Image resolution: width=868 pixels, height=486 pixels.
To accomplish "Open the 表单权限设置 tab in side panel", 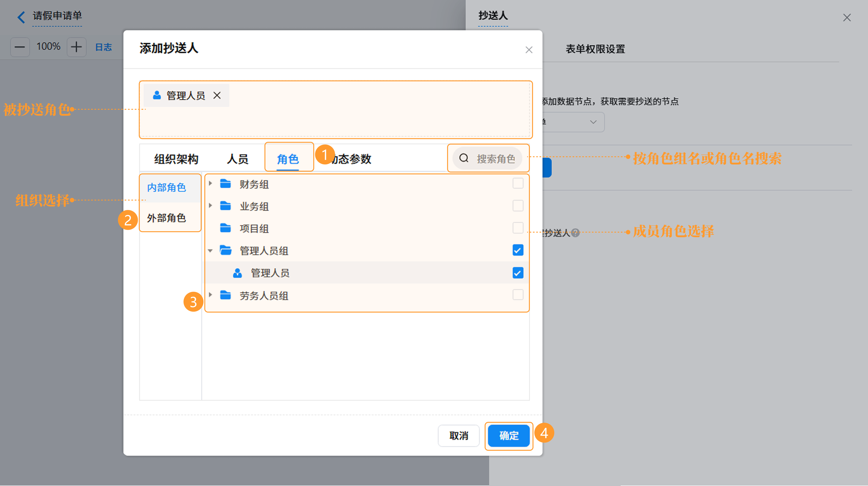I will tap(595, 49).
